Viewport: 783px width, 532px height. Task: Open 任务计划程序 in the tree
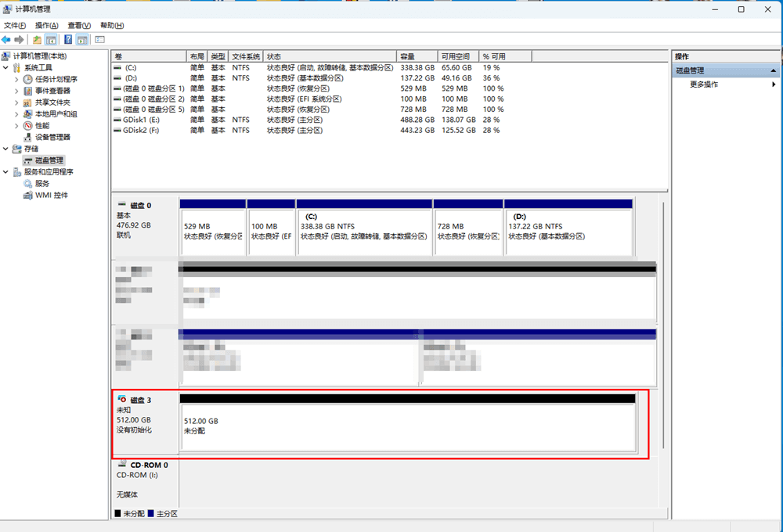pyautogui.click(x=56, y=79)
